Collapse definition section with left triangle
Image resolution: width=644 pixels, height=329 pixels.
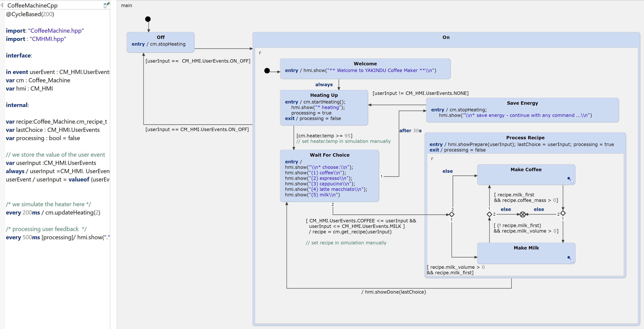click(x=2, y=5)
